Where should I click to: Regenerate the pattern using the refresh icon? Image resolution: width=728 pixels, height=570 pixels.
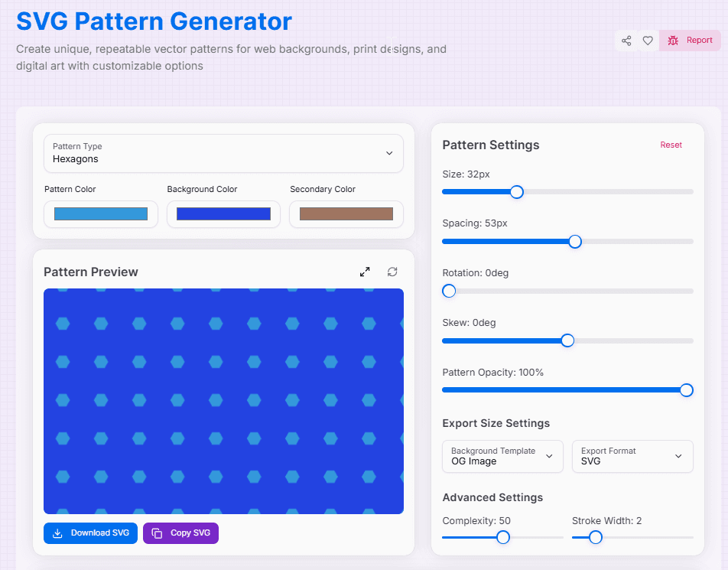pos(392,272)
